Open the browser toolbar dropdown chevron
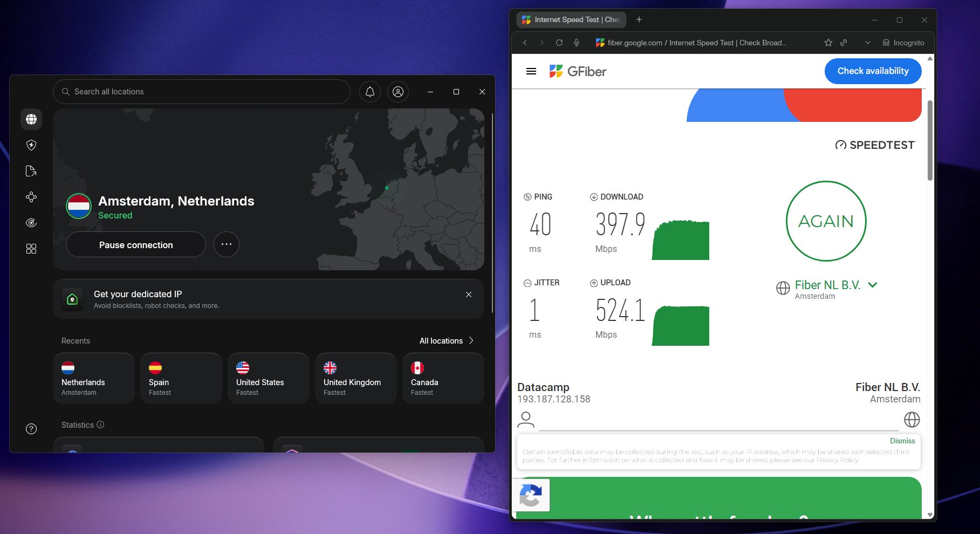Screen dimensions: 980x534 868,43
